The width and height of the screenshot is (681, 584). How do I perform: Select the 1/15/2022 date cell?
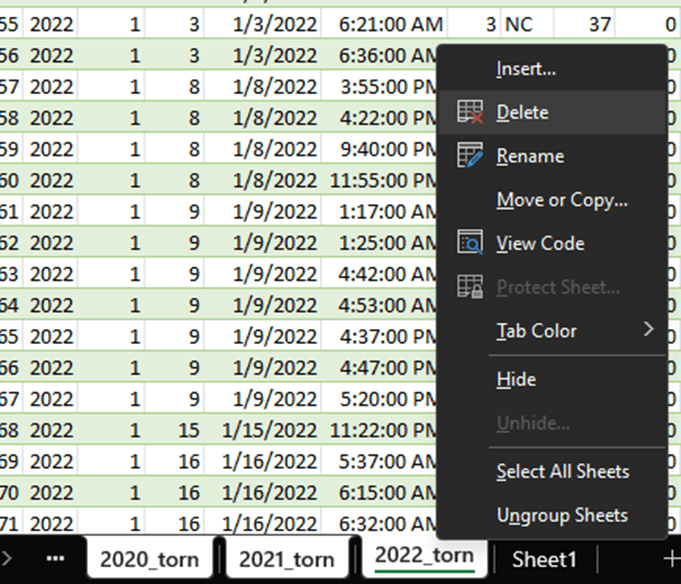[267, 429]
